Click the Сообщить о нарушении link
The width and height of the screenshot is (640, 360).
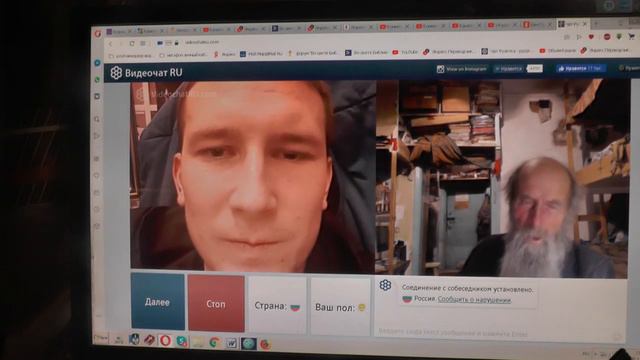[474, 300]
